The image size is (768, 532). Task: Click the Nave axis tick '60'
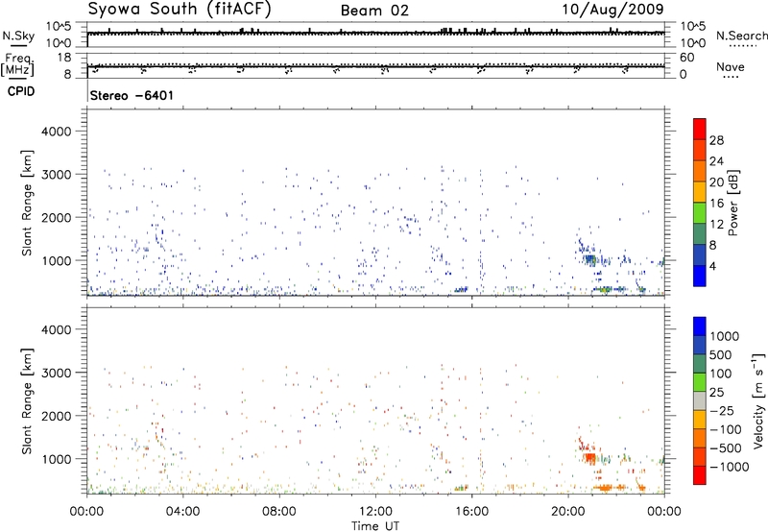tap(686, 58)
